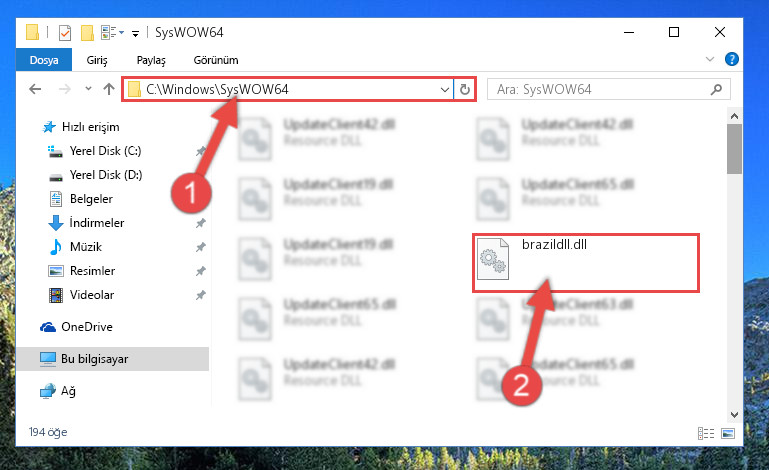
Task: Open the recent locations dropdown arrow
Action: [x=88, y=89]
